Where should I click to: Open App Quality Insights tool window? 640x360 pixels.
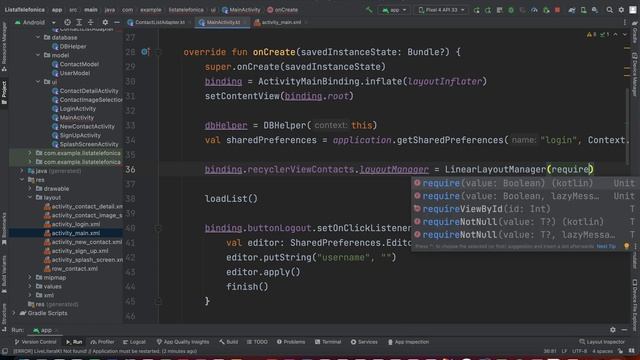point(182,342)
